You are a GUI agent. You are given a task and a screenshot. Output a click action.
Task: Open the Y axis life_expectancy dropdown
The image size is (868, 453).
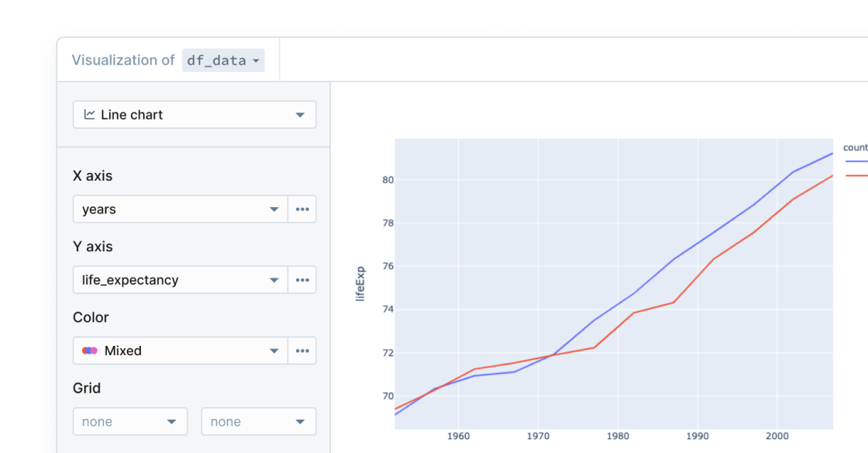(x=180, y=280)
